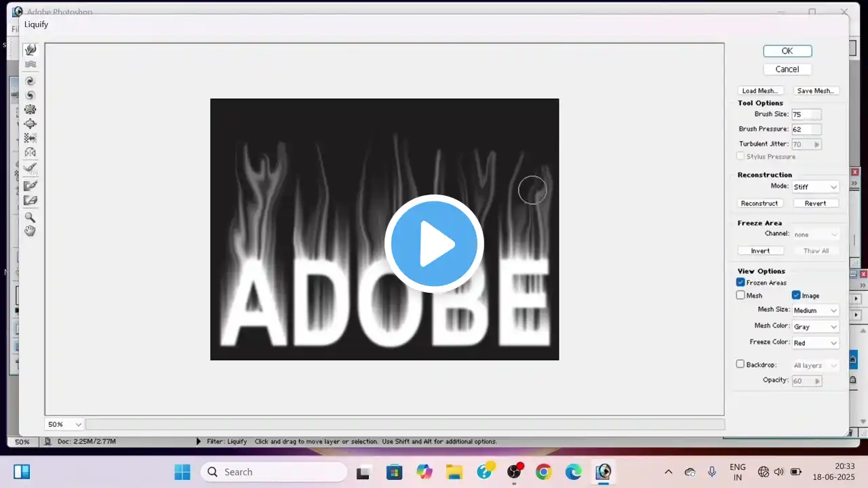Open the Freeze Color dropdown
The image size is (868, 488).
coord(815,343)
